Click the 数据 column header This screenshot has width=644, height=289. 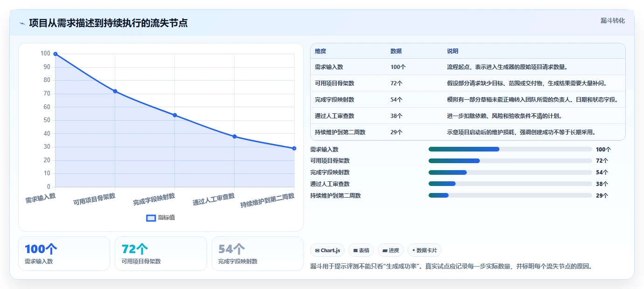[396, 51]
